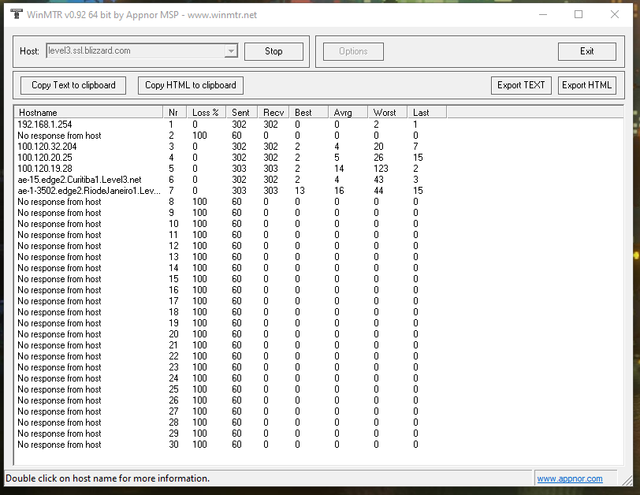Click the Avrg value 16 on hop 7
The height and width of the screenshot is (495, 640).
[339, 191]
